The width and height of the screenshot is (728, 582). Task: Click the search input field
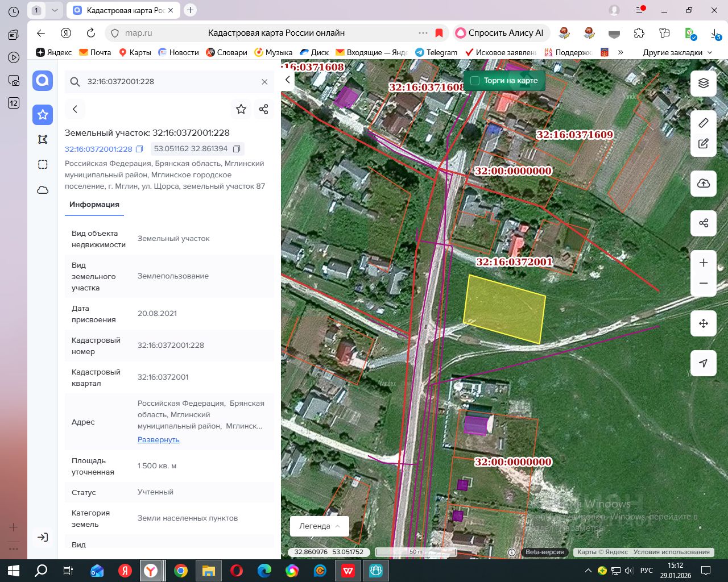pos(169,82)
